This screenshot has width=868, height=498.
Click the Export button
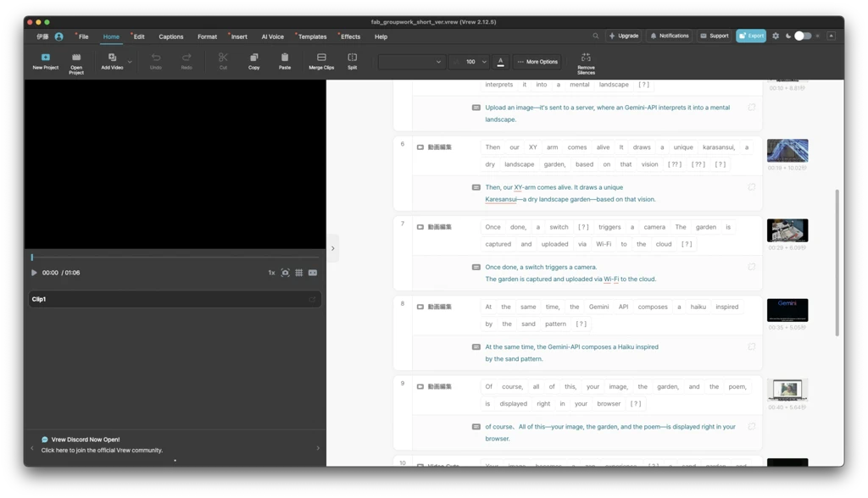[x=751, y=36]
